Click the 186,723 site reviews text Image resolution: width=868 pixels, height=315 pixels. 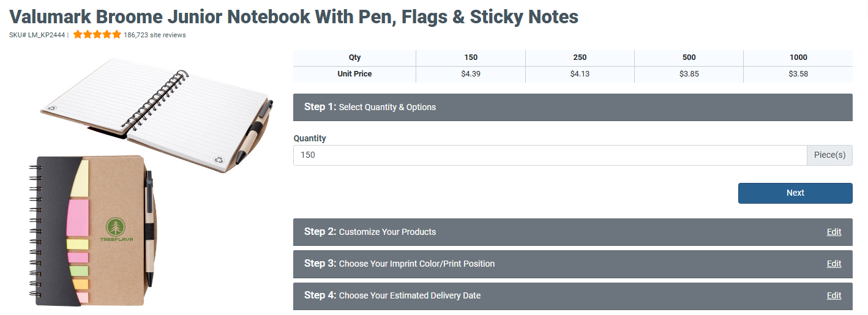coord(154,35)
